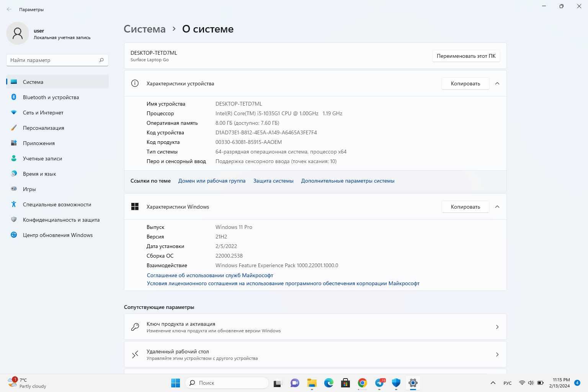Click the Windows logo beside Характеристики Windows
Image resolution: width=588 pixels, height=392 pixels.
pos(135,207)
